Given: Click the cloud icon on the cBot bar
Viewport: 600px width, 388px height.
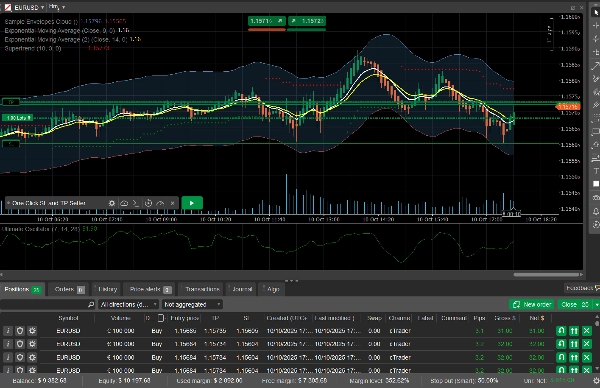Looking at the screenshot, I should point(124,203).
